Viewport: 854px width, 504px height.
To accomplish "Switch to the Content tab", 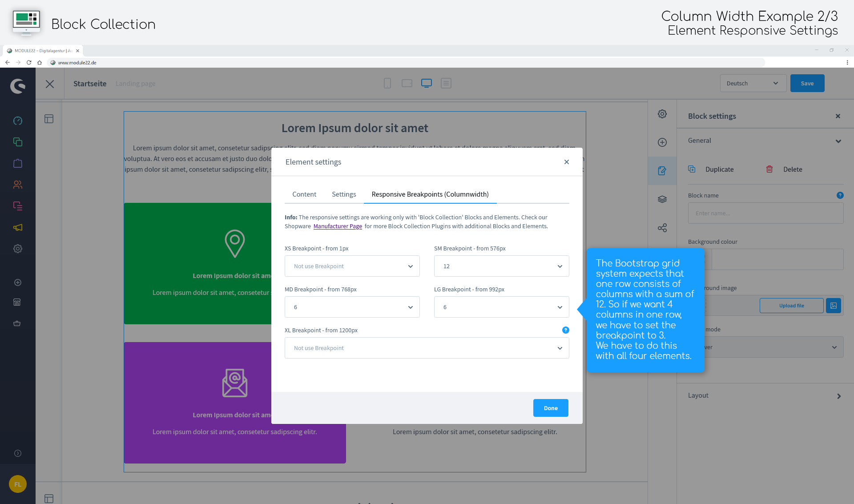I will tap(304, 194).
